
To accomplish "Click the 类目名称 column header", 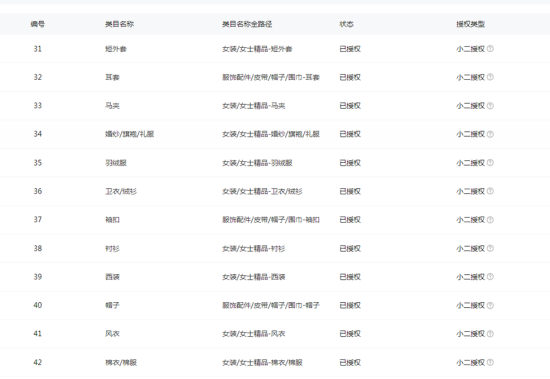I will point(119,24).
